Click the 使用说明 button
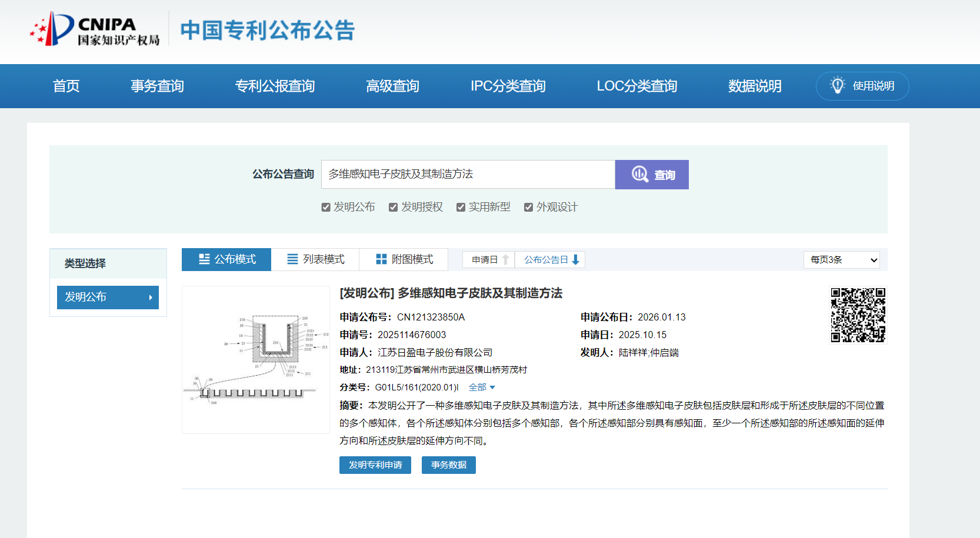 [x=862, y=86]
